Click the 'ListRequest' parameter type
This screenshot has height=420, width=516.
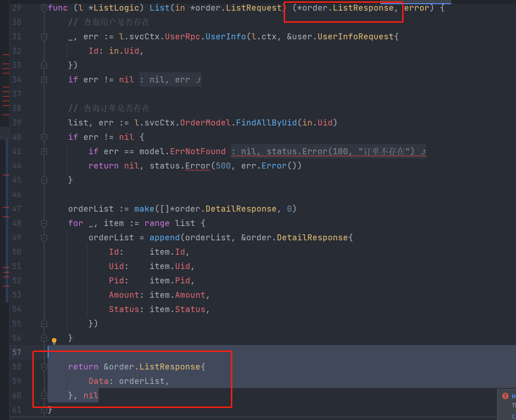coord(254,8)
